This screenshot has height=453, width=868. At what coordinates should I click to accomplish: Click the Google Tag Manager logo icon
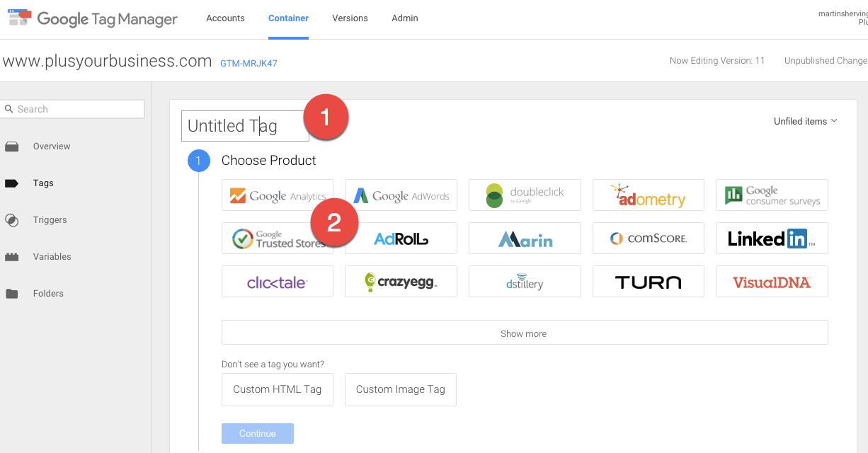pyautogui.click(x=19, y=18)
